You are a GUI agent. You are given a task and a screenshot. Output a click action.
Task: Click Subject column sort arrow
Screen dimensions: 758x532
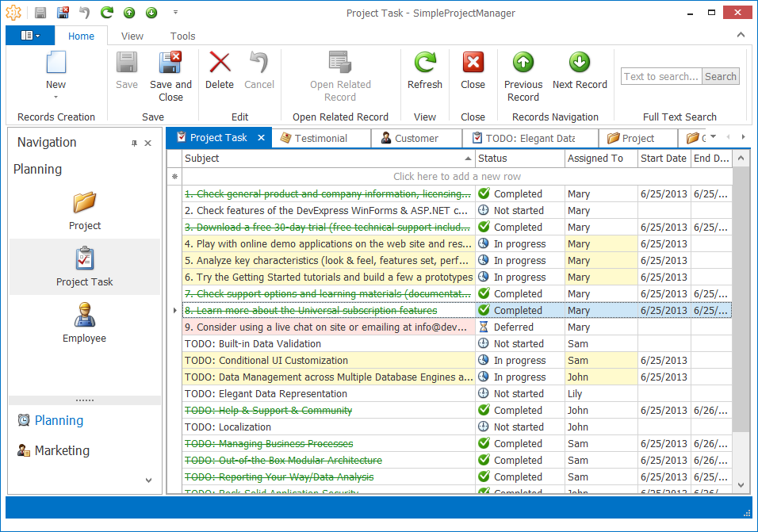(468, 159)
